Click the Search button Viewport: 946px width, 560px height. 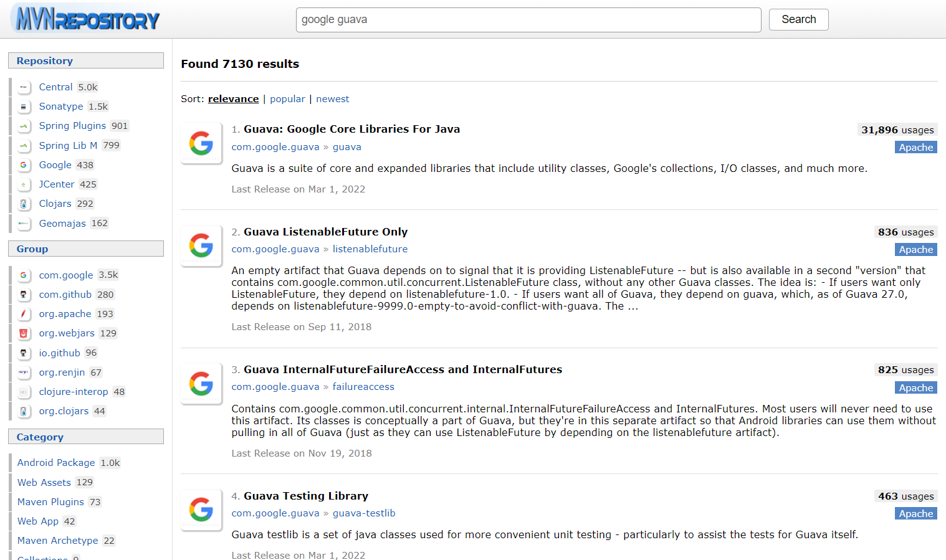click(x=799, y=19)
